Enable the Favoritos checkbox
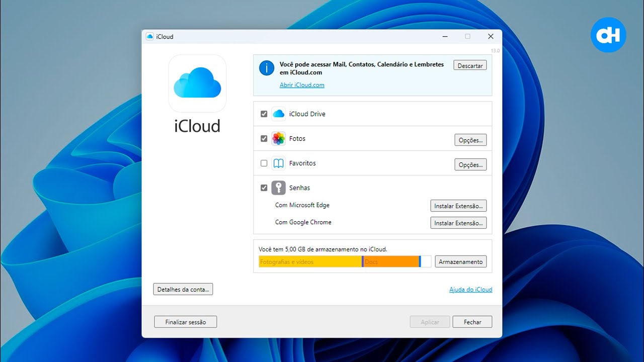Screen dimensions: 644x362 click(x=264, y=163)
